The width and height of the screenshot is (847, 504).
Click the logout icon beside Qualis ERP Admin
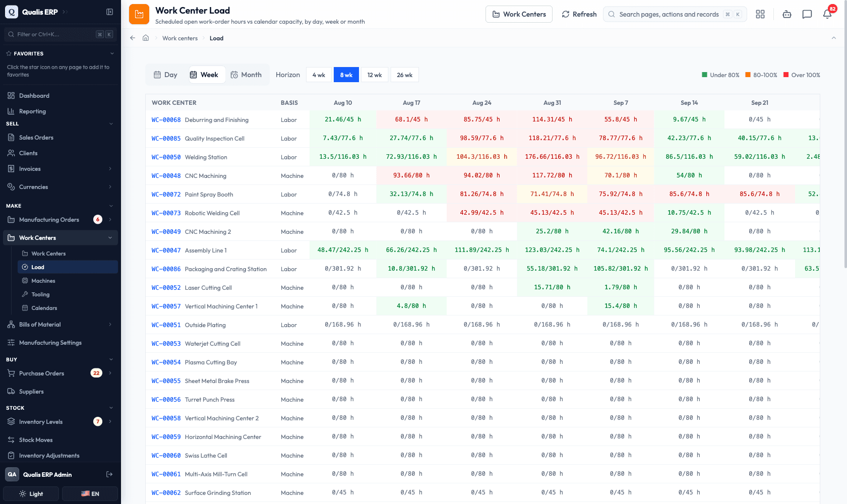click(109, 474)
